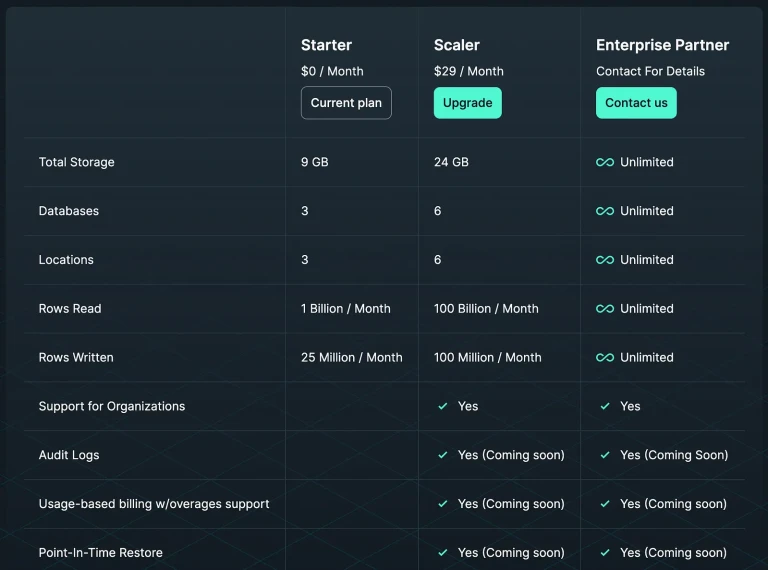This screenshot has height=570, width=768.
Task: Select the Starter plan heading
Action: pos(326,45)
